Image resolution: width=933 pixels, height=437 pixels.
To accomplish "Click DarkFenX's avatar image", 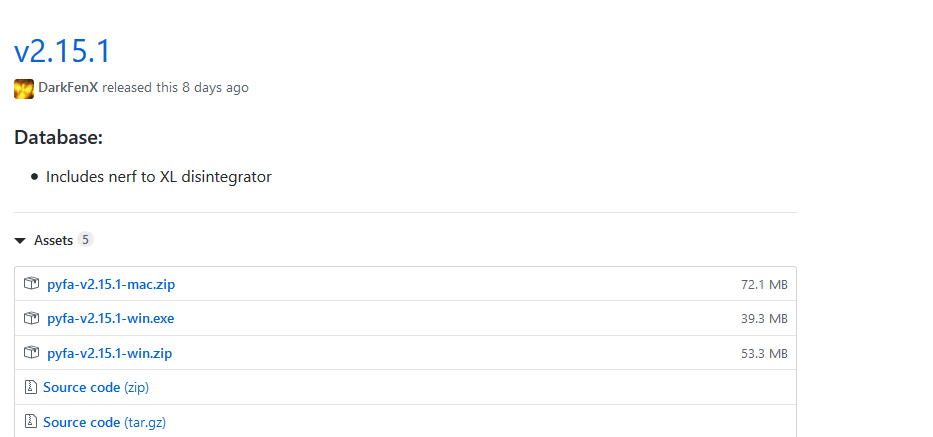I will coord(24,88).
